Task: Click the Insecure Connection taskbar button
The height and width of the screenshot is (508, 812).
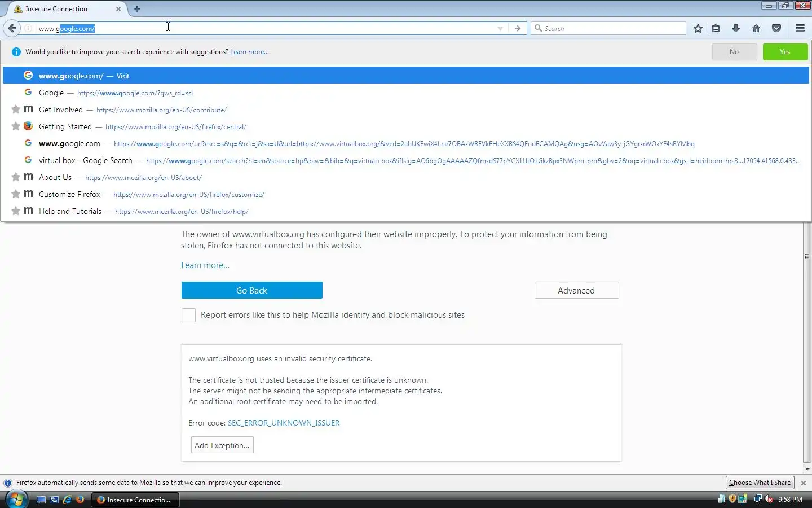Action: coord(135,500)
